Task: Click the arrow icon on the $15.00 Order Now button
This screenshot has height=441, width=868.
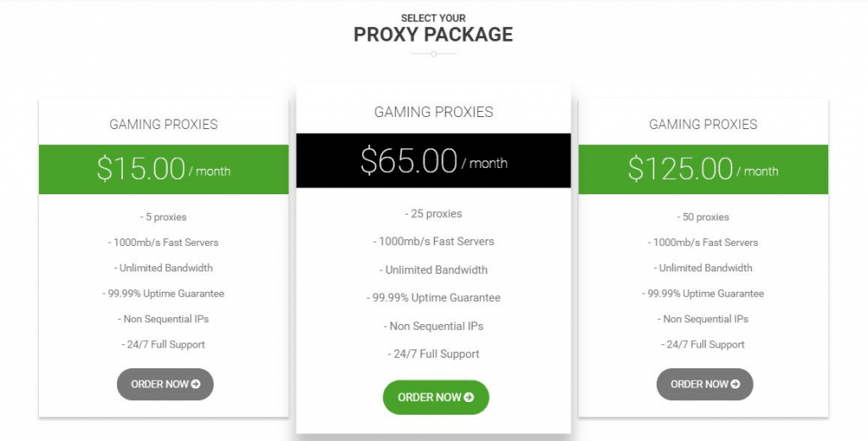Action: pyautogui.click(x=196, y=384)
